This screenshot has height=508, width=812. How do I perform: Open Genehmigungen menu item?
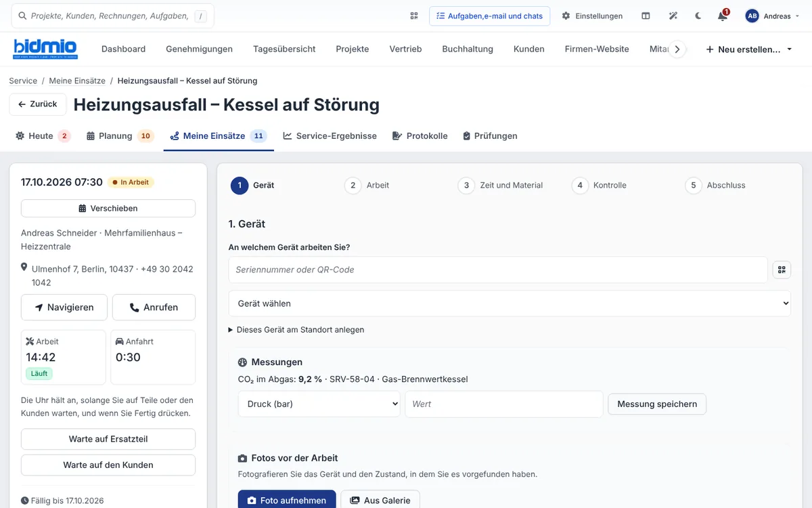pos(199,49)
